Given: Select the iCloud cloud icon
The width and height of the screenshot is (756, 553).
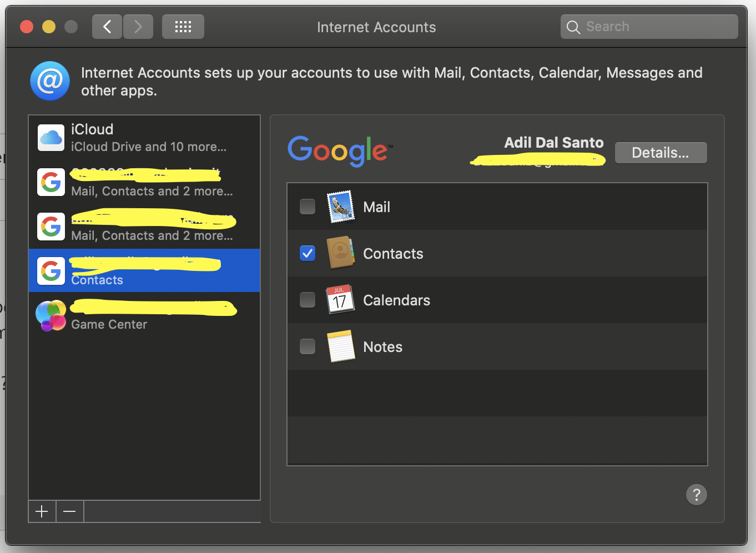Looking at the screenshot, I should click(51, 137).
